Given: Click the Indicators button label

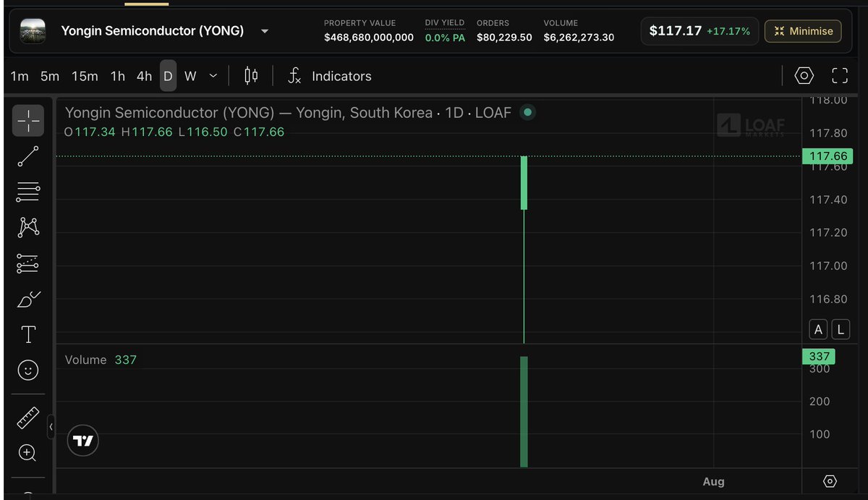Looking at the screenshot, I should click(341, 76).
